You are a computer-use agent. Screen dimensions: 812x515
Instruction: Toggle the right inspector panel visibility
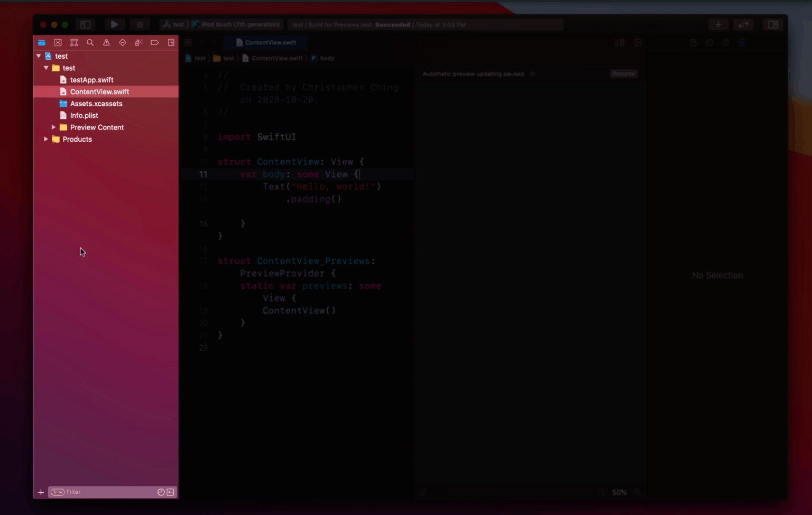(x=773, y=24)
